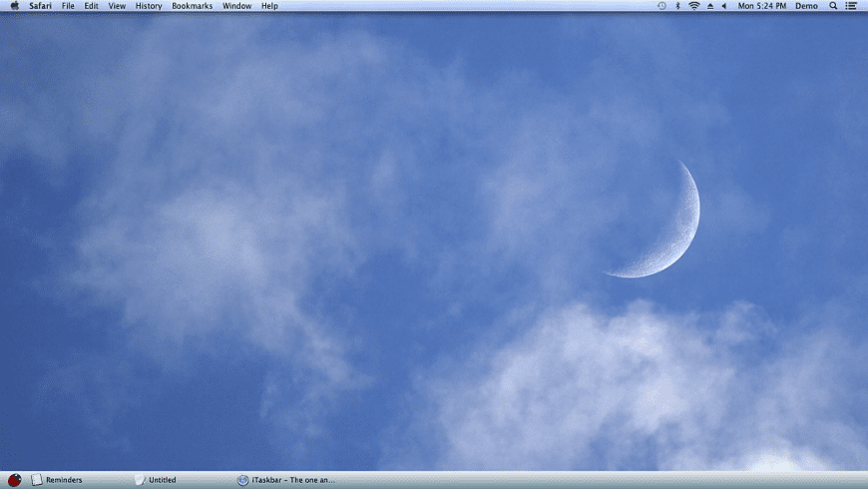Click the Reminders notepad icon
Viewport: 868px width, 489px height.
coord(37,480)
